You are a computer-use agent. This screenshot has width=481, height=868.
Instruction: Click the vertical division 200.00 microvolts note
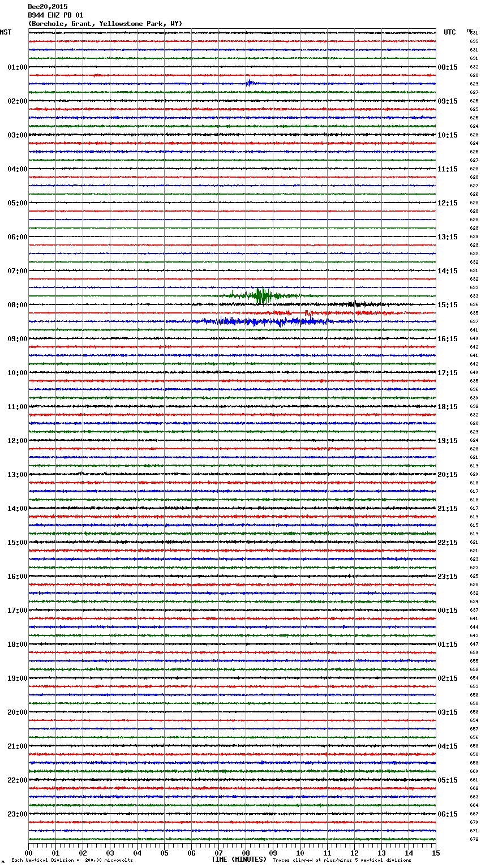click(x=72, y=860)
